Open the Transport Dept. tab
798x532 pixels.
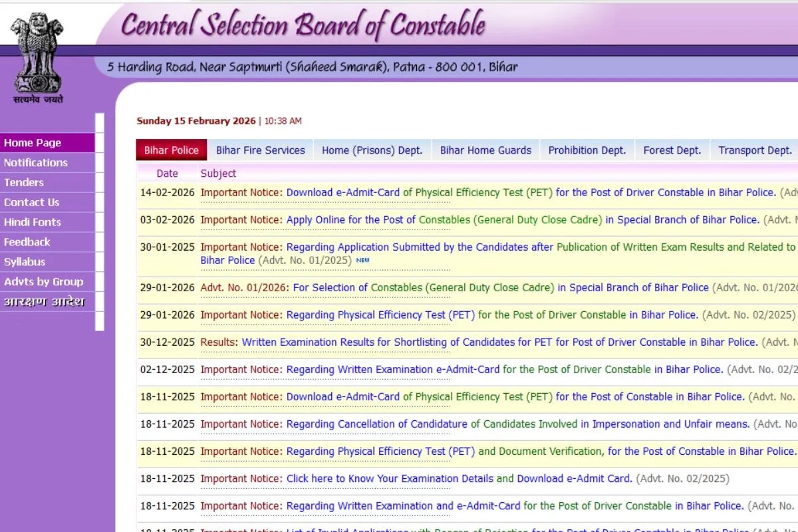click(755, 150)
